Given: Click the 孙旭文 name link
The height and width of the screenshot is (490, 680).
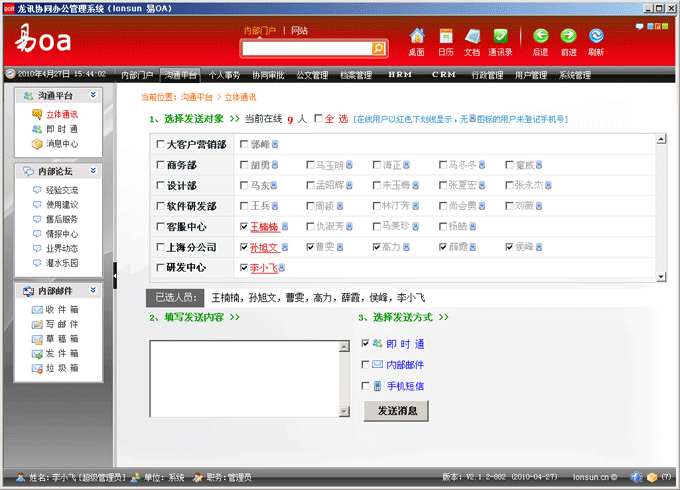Looking at the screenshot, I should [265, 247].
